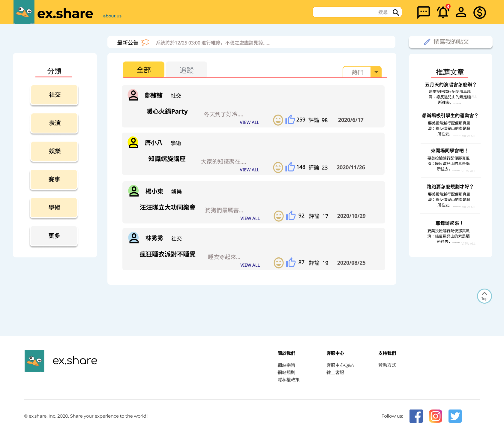Click the 撰寫我的貼文 button
The width and height of the screenshot is (504, 432).
[x=450, y=42]
